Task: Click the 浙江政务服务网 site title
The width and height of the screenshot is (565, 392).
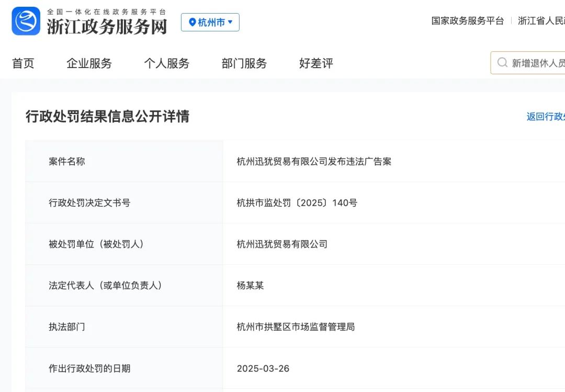Action: [x=107, y=26]
